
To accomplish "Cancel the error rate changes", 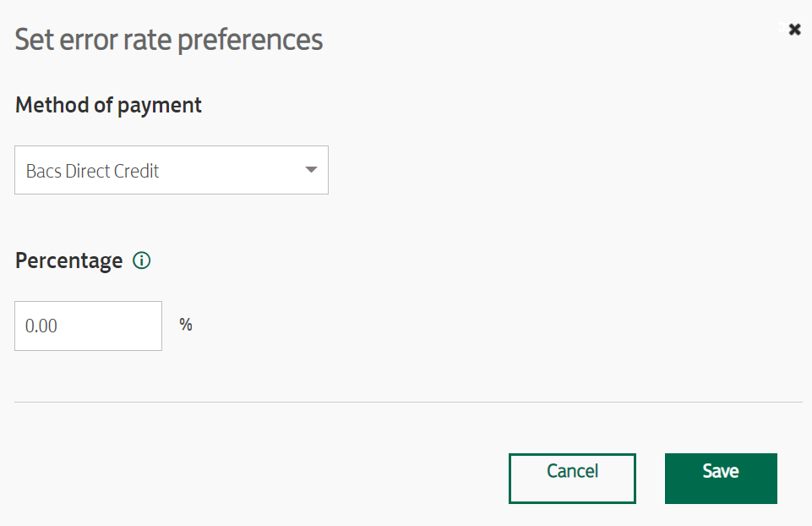I will coord(572,479).
